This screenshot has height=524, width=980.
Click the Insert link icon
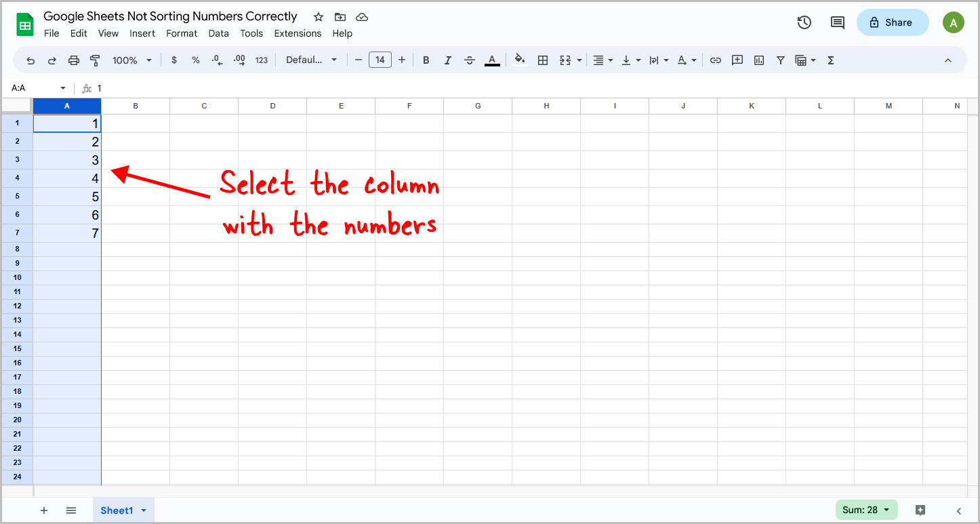[x=716, y=60]
